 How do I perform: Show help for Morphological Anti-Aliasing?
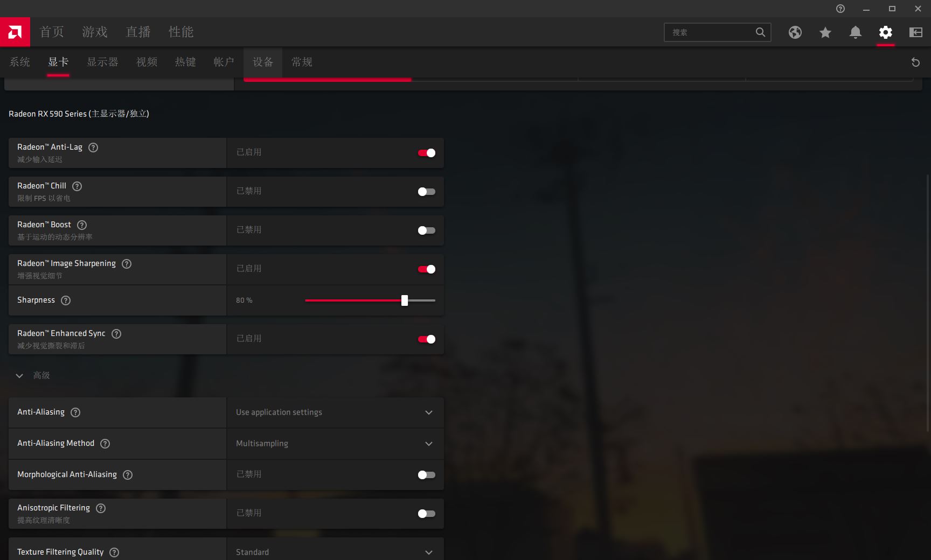128,475
